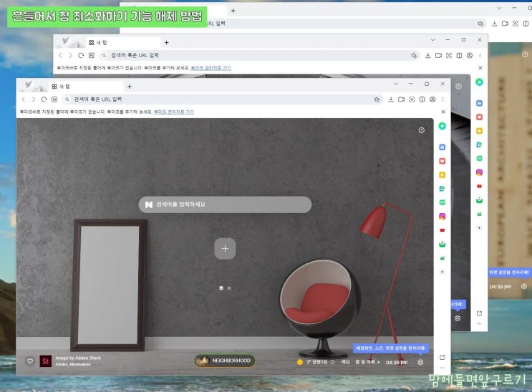
Task: Add a shortcut with the plus tile
Action: point(225,248)
